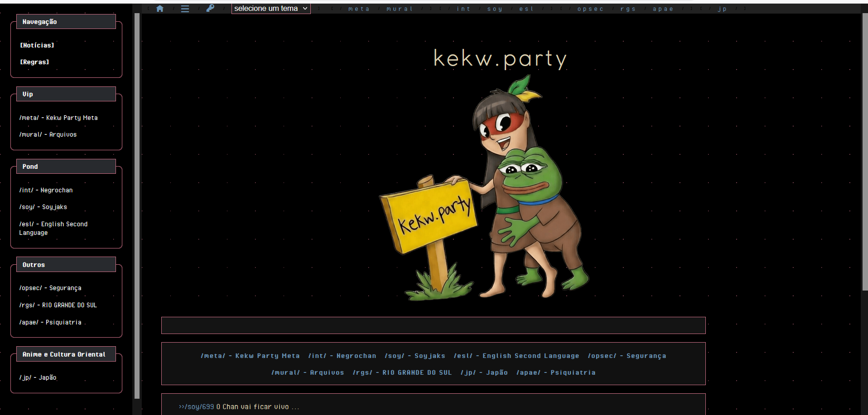Open '/apae/ - Psiquiatria' in main board list
Image resolution: width=868 pixels, height=415 pixels.
[x=556, y=372]
